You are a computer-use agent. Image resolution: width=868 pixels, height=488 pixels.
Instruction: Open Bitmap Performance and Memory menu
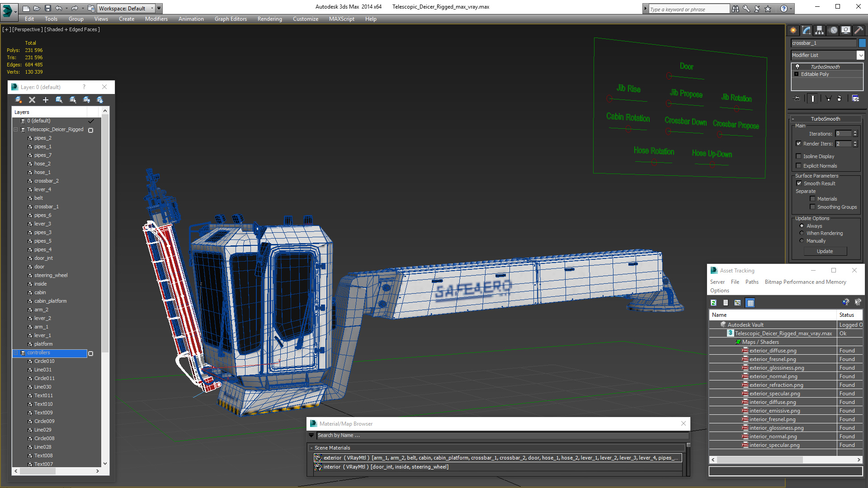point(805,282)
